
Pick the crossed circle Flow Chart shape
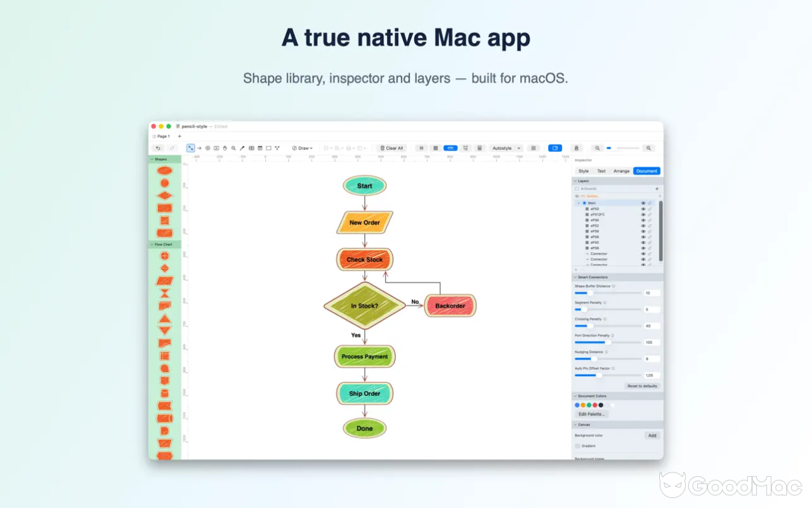pyautogui.click(x=164, y=256)
